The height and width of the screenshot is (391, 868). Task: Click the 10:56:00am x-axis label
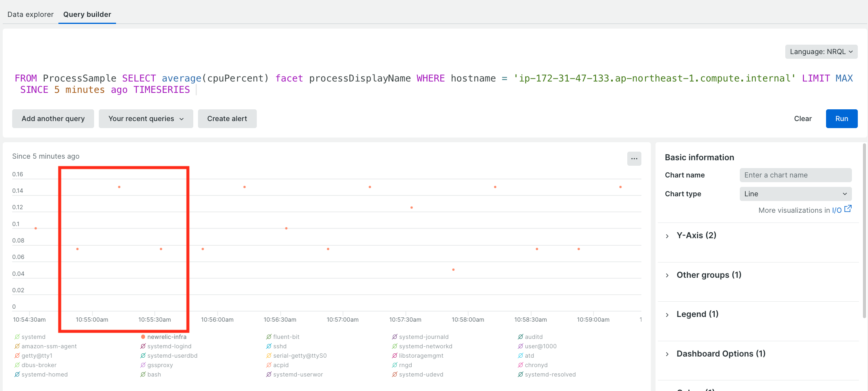217,320
